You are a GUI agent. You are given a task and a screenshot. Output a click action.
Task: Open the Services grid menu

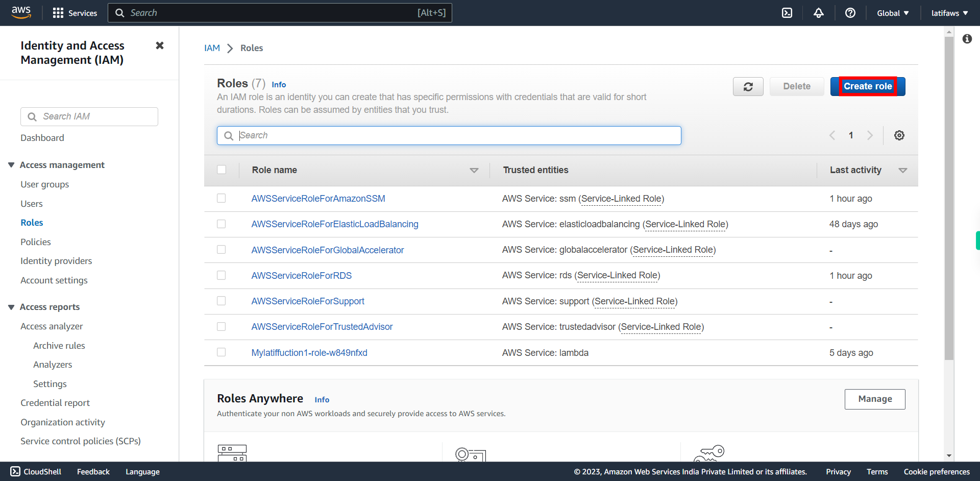[x=75, y=13]
